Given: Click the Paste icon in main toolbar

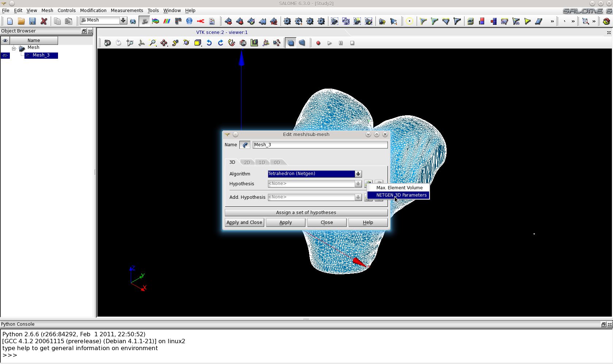Looking at the screenshot, I should (x=69, y=21).
